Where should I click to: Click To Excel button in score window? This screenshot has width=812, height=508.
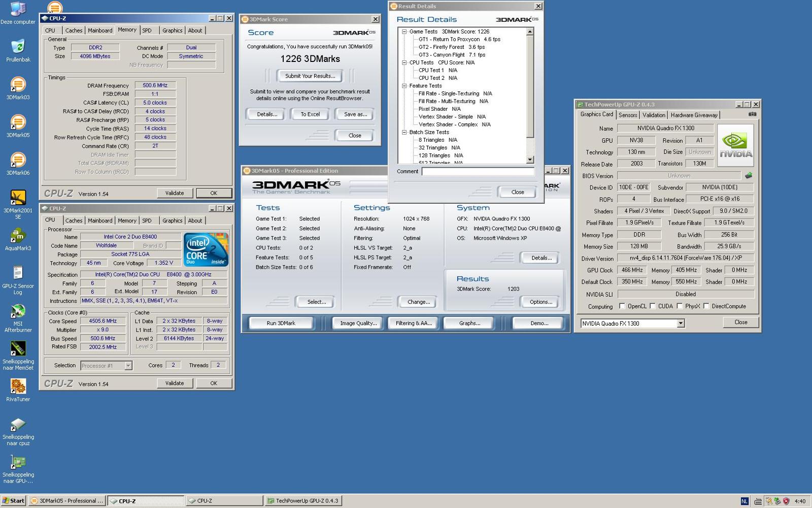coord(310,114)
